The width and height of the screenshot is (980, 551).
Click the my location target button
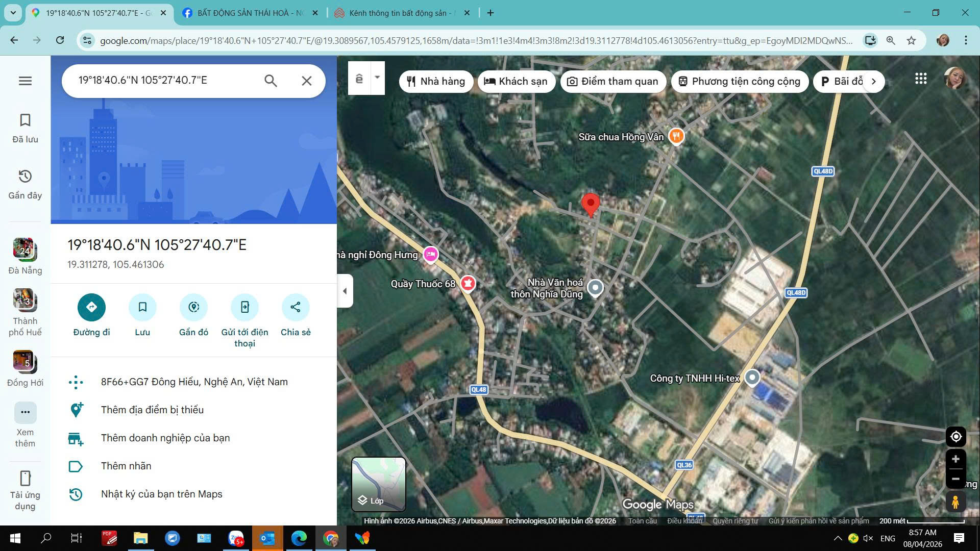coord(955,437)
